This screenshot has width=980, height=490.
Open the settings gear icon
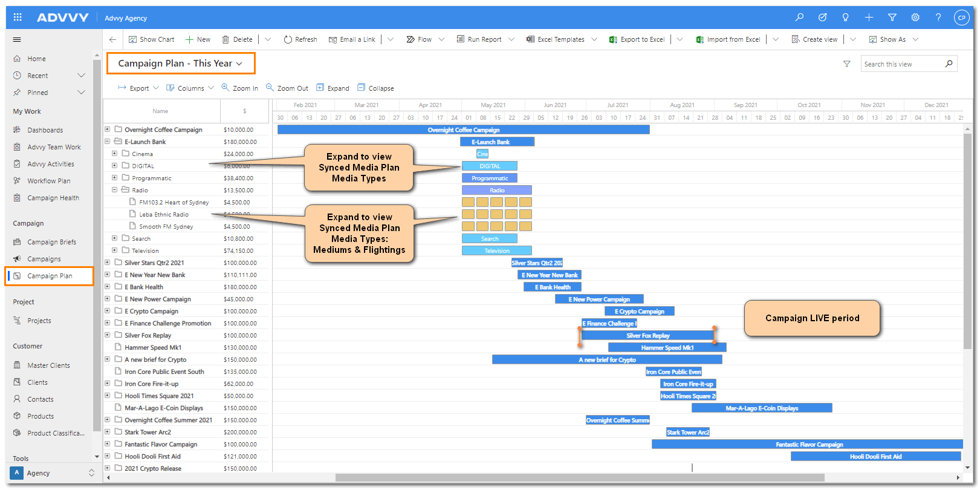point(915,18)
